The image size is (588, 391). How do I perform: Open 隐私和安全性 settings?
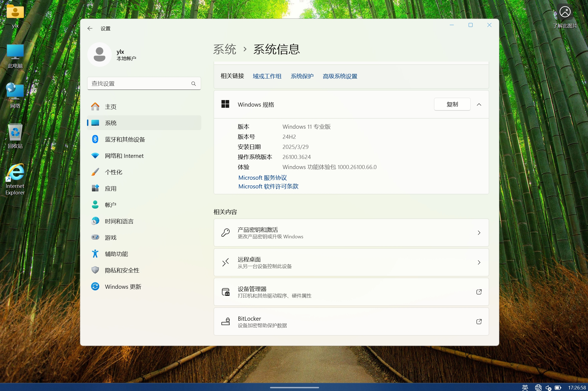pyautogui.click(x=144, y=270)
